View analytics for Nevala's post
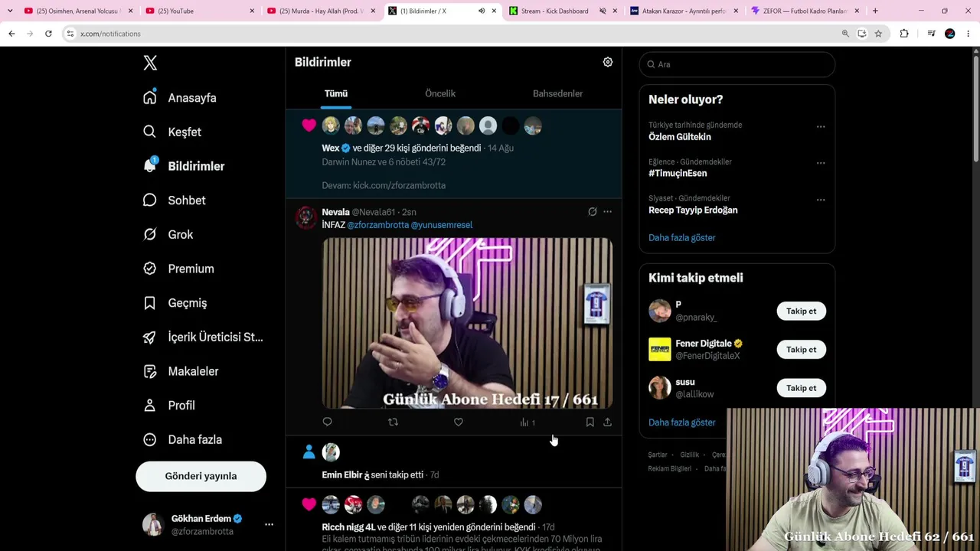This screenshot has width=980, height=551. (527, 422)
